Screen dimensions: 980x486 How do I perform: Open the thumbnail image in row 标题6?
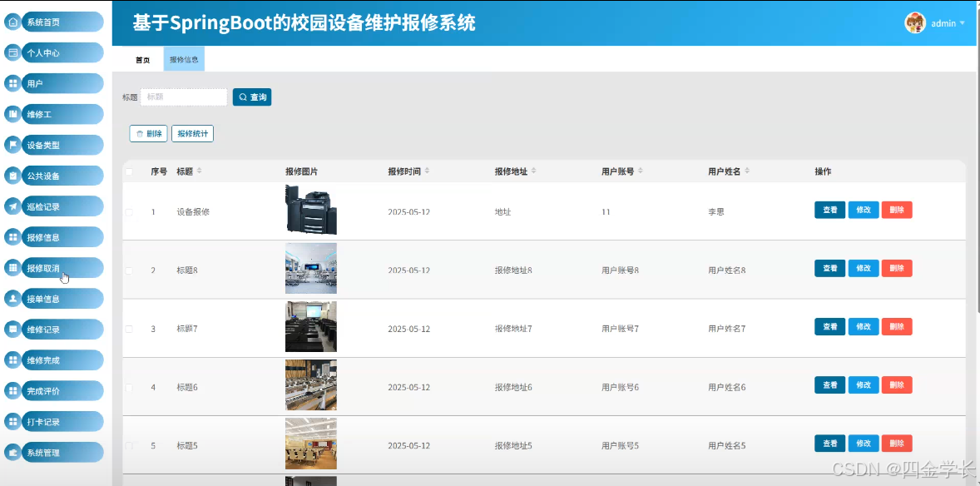click(x=311, y=384)
